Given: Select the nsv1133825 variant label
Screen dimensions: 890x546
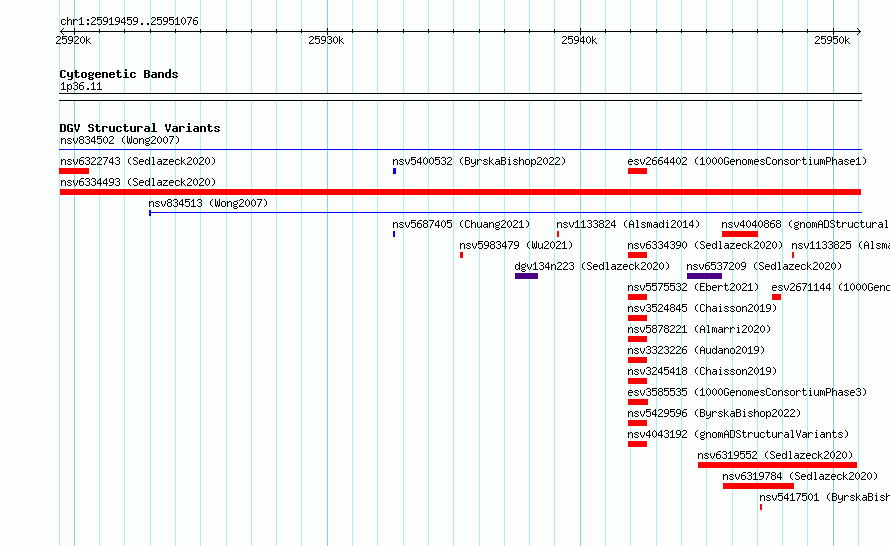Looking at the screenshot, I should pyautogui.click(x=840, y=245).
